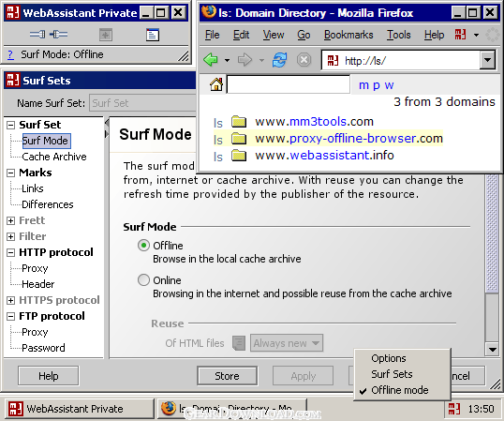Click the Help button
Viewport: 504px width, 421px height.
49,376
